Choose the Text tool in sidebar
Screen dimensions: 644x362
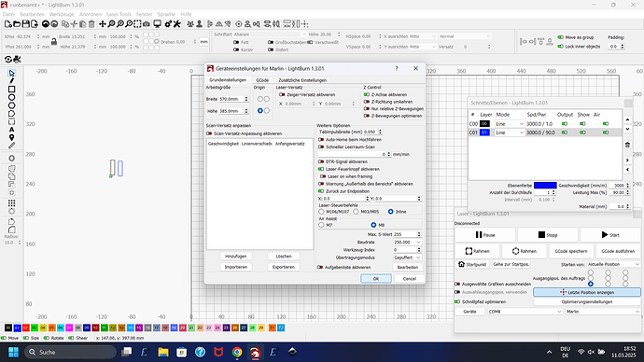click(x=11, y=130)
